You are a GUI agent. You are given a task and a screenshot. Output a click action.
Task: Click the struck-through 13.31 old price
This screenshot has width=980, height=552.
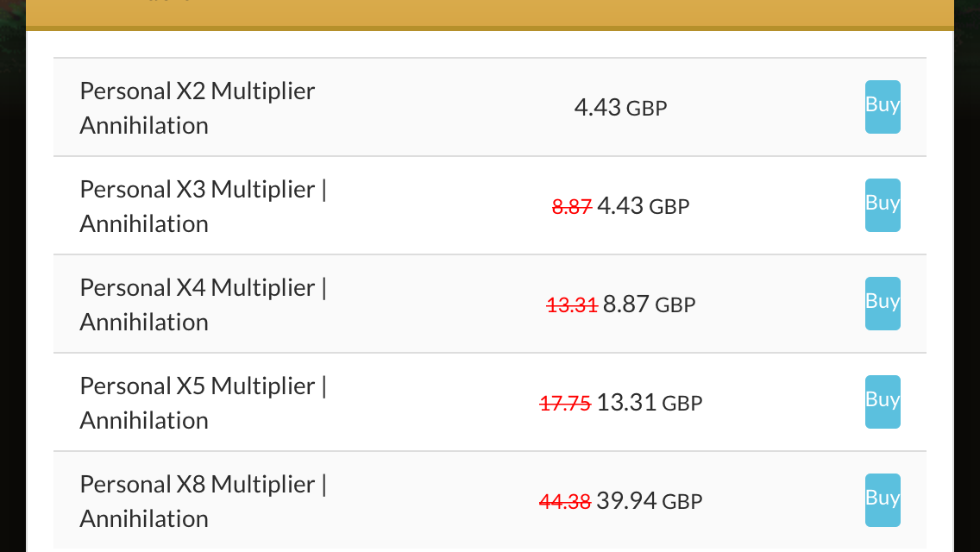(x=572, y=304)
